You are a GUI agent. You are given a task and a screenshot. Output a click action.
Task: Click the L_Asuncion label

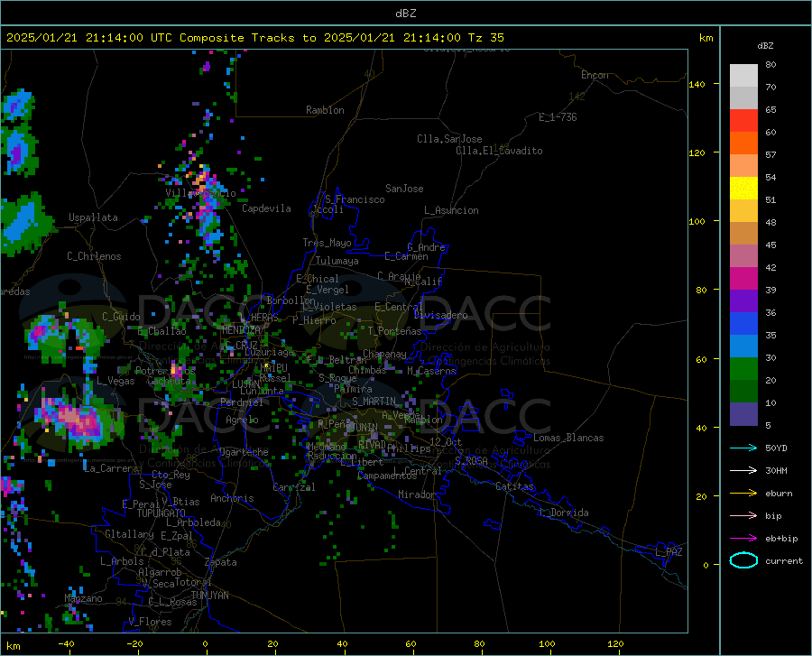(x=451, y=210)
